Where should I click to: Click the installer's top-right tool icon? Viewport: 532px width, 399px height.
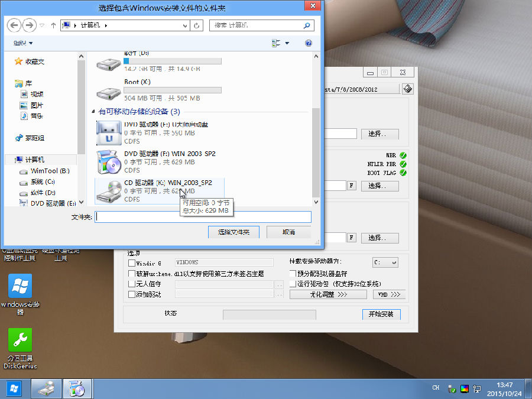[408, 89]
